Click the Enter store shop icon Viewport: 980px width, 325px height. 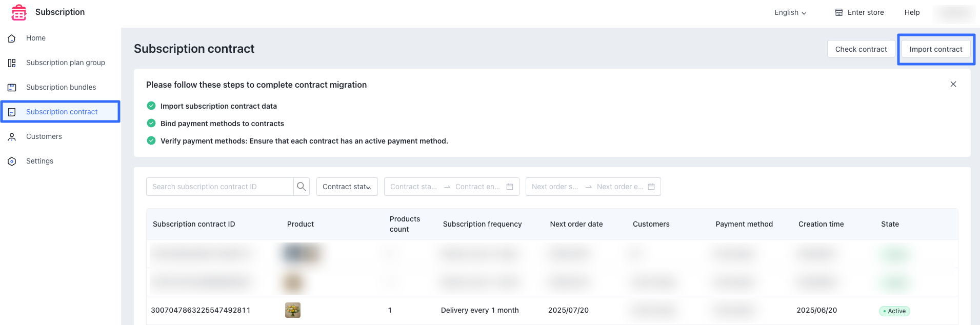tap(839, 12)
